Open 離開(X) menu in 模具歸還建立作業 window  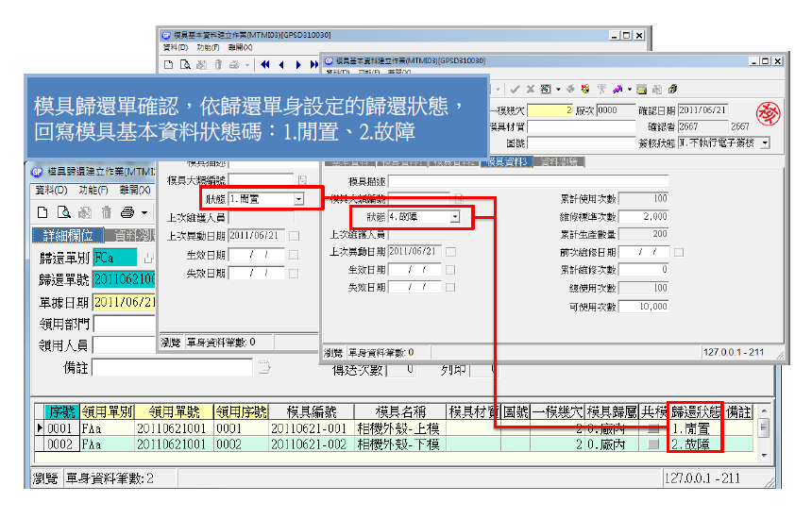coord(135,191)
